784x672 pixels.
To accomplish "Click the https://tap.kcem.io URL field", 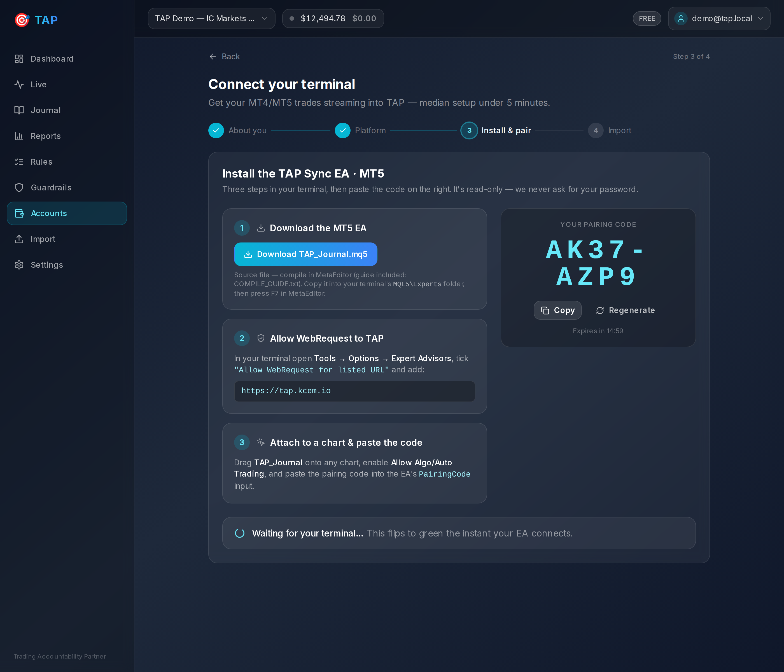I will coord(354,391).
